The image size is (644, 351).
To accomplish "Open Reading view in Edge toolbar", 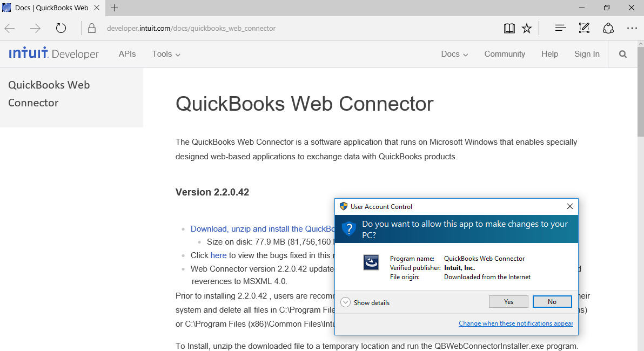I will tap(508, 28).
